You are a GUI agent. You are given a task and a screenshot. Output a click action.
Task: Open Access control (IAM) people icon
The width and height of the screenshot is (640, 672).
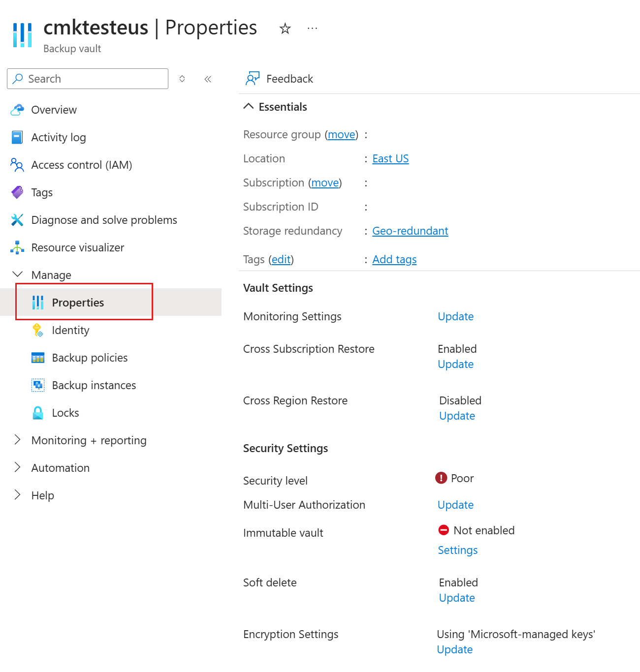[x=17, y=165]
